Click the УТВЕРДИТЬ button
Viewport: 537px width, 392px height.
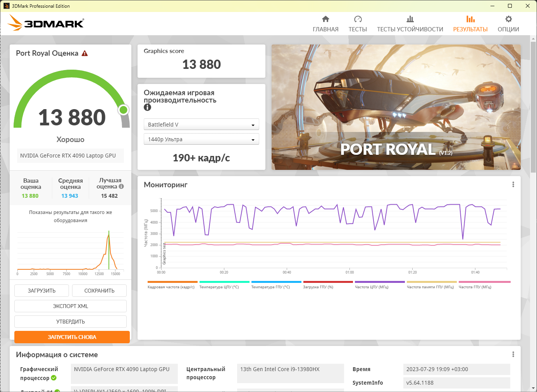[x=71, y=322]
